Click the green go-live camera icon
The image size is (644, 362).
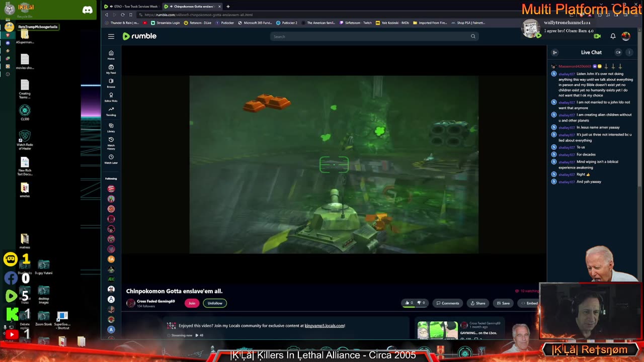(x=597, y=36)
